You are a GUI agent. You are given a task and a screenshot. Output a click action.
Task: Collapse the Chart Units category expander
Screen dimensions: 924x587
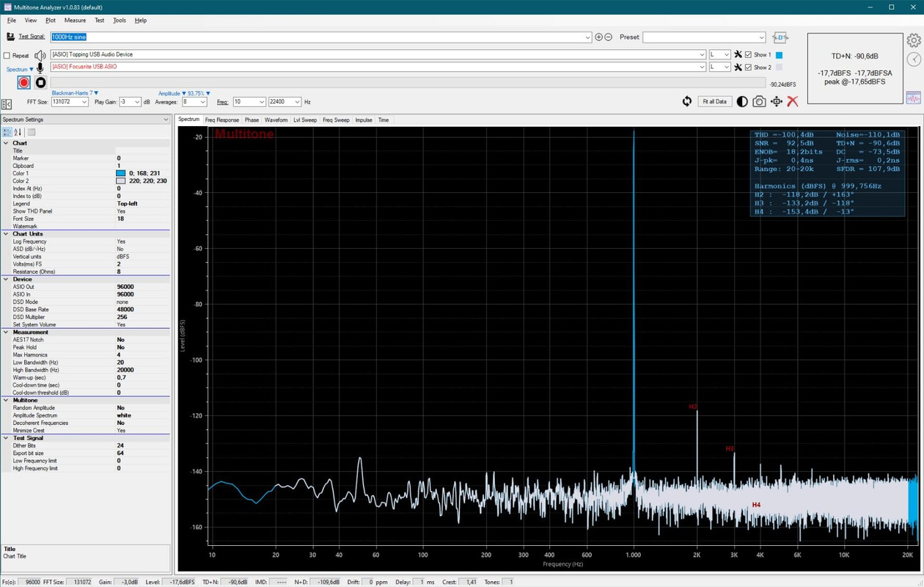coord(7,234)
